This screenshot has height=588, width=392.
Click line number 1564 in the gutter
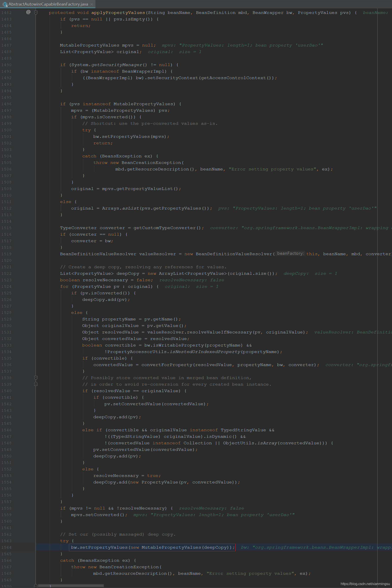tap(6, 547)
